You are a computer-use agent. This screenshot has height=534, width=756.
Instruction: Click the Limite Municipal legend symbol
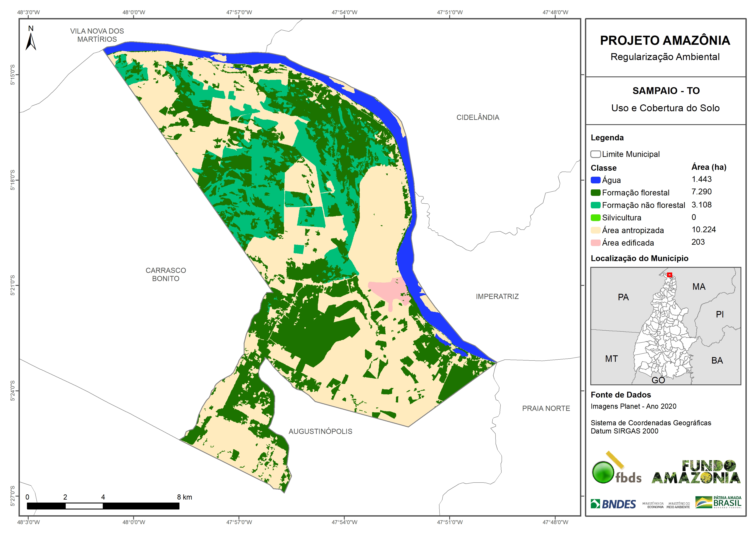[595, 154]
